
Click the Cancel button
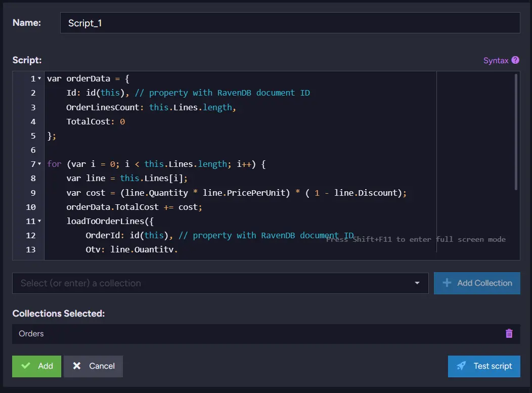coord(94,366)
